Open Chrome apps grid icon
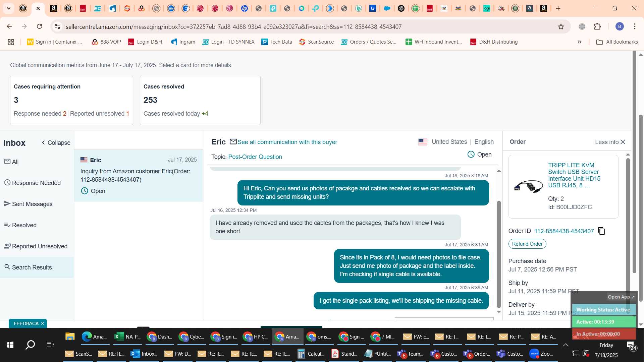The height and width of the screenshot is (362, 644). coord(11,42)
